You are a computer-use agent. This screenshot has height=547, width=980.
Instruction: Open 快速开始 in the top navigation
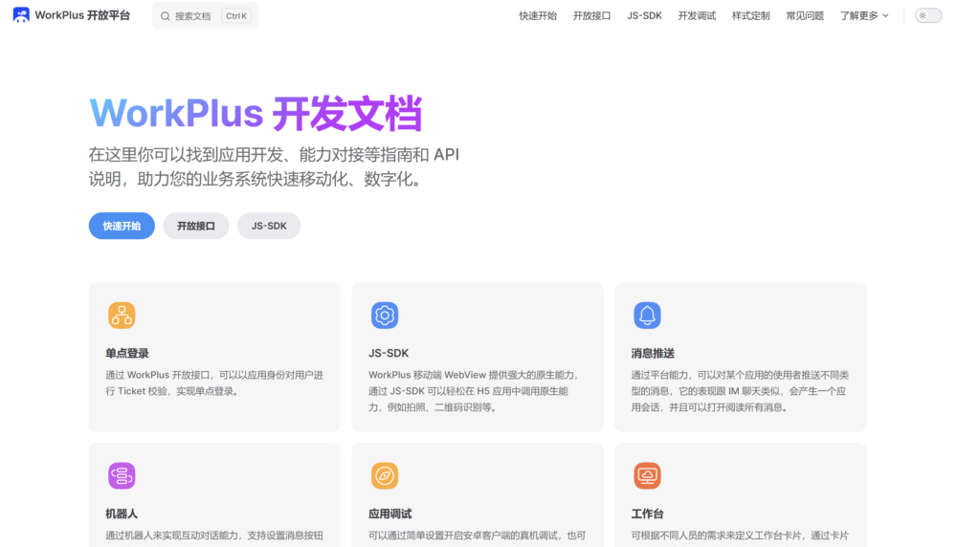pos(538,15)
